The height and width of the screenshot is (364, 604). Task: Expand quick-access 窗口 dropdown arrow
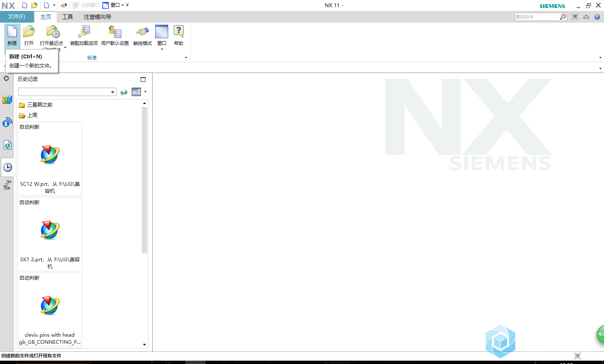pos(122,5)
